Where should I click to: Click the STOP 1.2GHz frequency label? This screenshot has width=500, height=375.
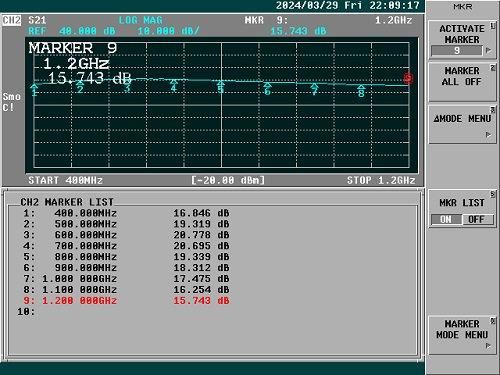pos(381,180)
